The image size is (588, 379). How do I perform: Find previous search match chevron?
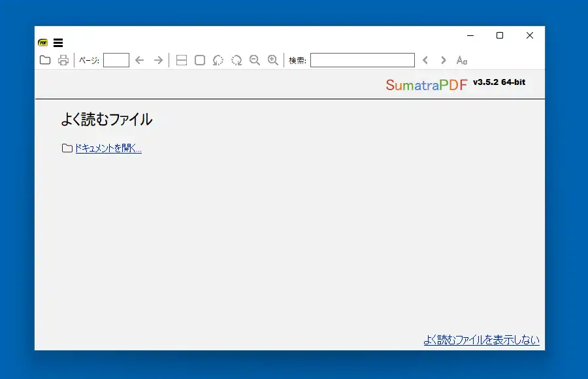[425, 60]
